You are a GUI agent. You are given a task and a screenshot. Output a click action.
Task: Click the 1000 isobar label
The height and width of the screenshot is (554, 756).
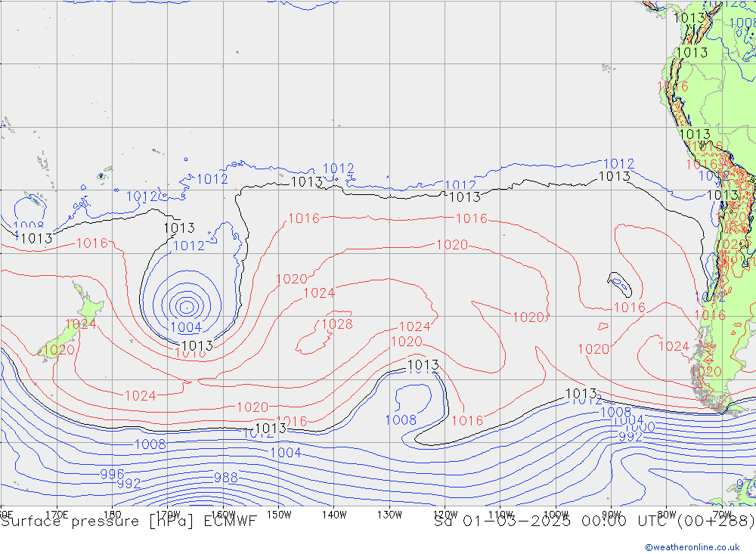pos(640,427)
